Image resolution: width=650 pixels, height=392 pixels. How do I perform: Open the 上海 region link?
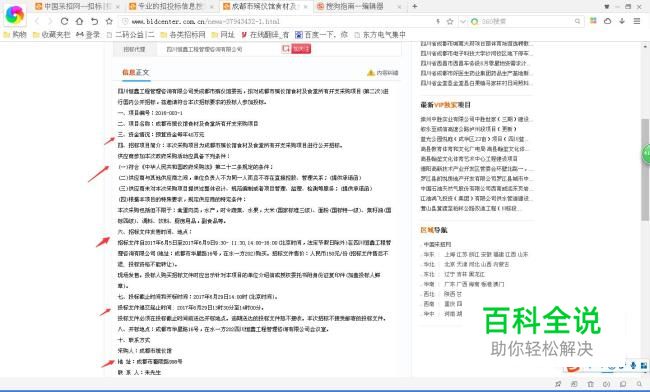450,254
